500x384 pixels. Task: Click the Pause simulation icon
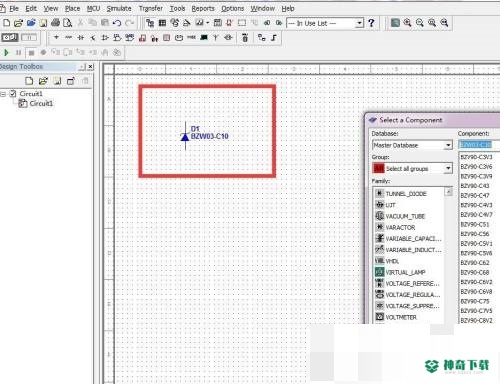coord(19,52)
